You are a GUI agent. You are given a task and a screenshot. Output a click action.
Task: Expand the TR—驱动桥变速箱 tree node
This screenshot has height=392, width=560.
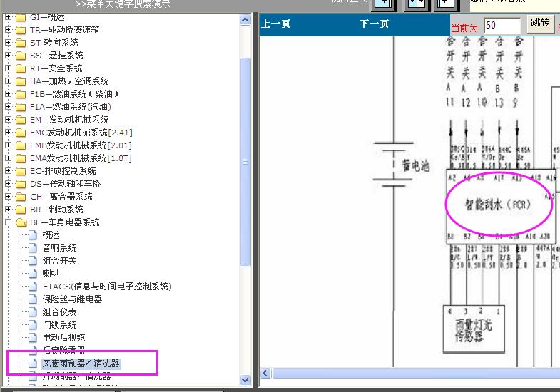(9, 30)
